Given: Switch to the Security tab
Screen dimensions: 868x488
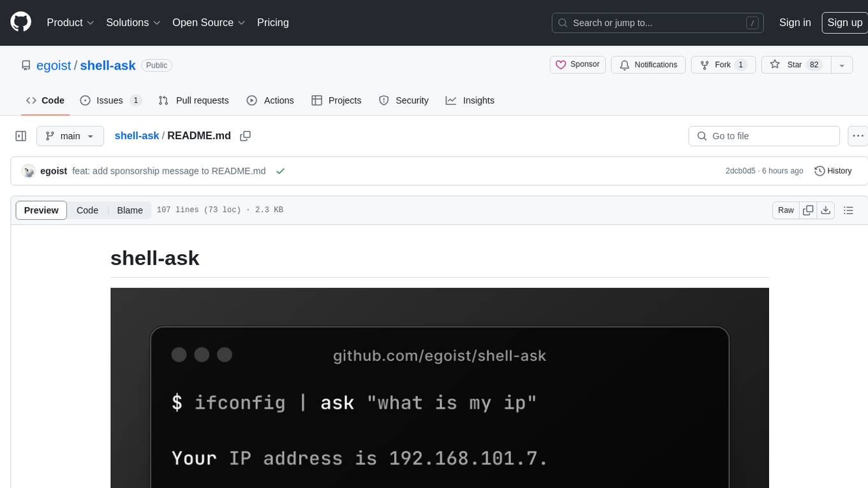Looking at the screenshot, I should pyautogui.click(x=403, y=100).
